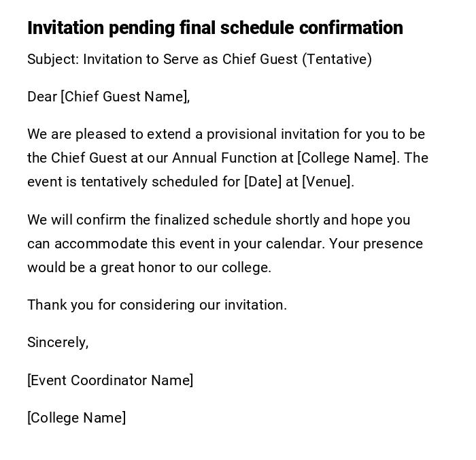476x460 pixels.
Task: Select the "[Event Coordinator Name]" placeholder
Action: (110, 380)
